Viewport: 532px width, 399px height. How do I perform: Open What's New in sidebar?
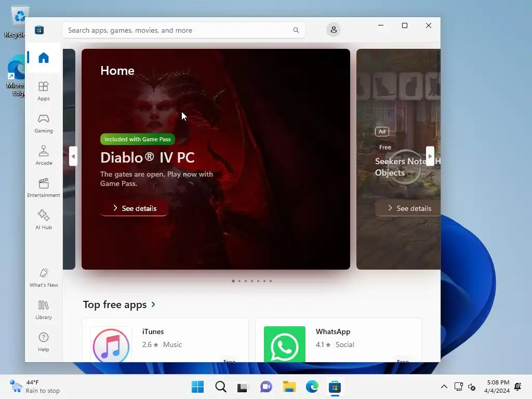44,277
